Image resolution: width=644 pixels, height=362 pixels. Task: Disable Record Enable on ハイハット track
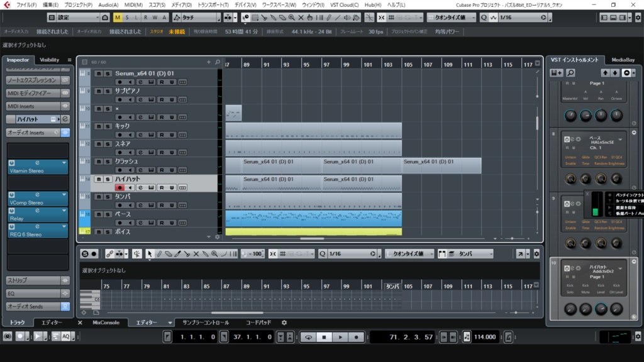tap(119, 187)
